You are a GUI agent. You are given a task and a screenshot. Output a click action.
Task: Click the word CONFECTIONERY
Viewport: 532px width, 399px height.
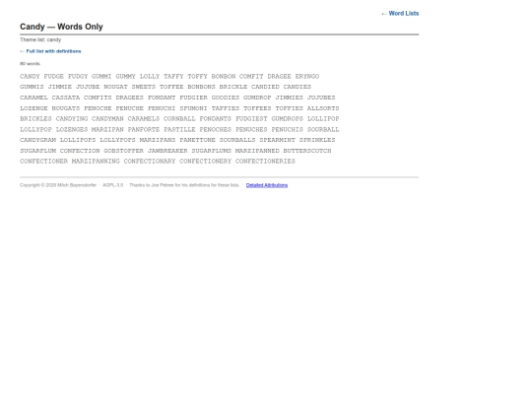coord(205,162)
